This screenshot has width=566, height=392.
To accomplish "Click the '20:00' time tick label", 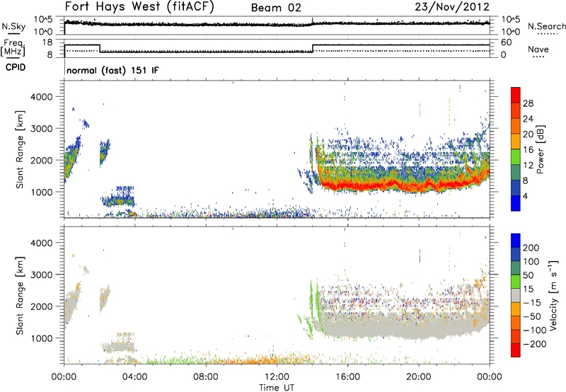I will (419, 377).
